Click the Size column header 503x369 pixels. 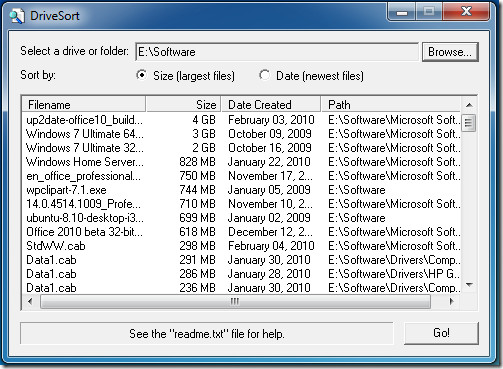(183, 105)
